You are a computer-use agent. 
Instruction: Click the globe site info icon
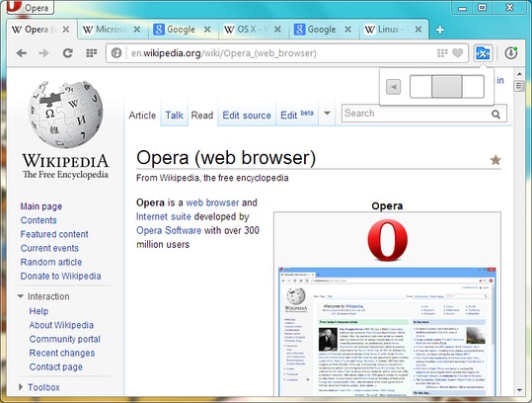tap(116, 53)
